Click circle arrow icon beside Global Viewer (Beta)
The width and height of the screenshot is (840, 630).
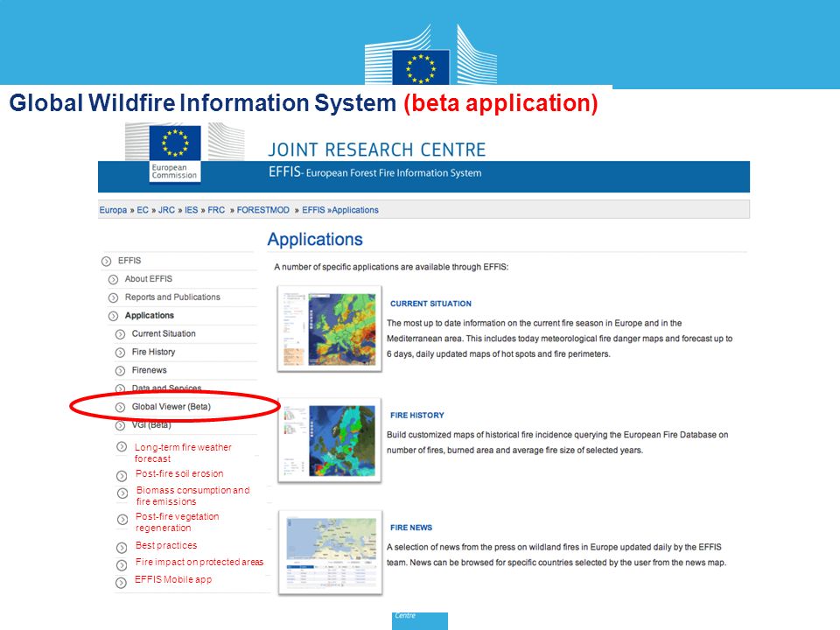coord(120,407)
